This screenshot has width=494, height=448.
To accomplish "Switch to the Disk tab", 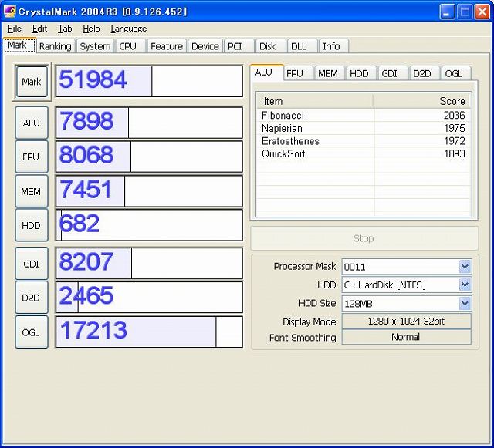I will [271, 46].
